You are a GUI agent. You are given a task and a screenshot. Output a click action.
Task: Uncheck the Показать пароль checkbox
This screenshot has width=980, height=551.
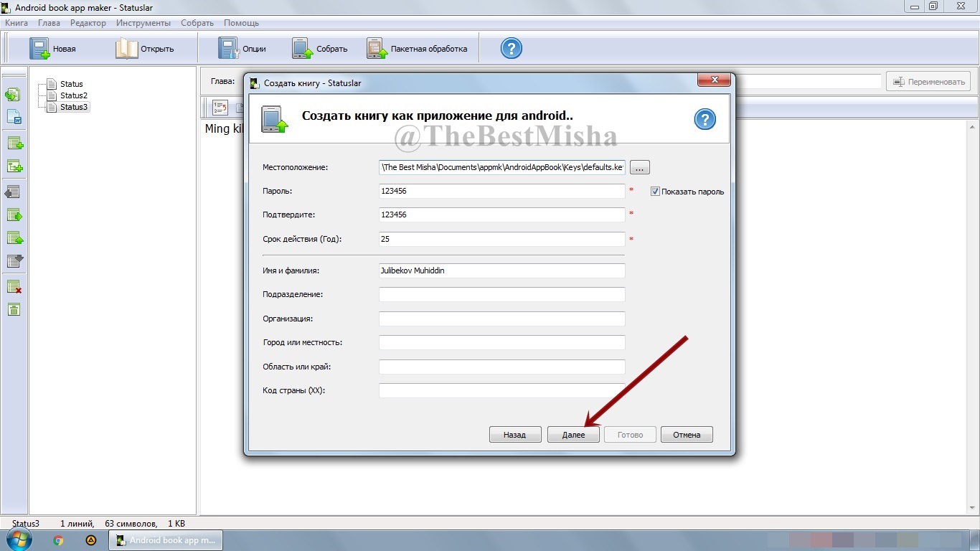click(x=655, y=192)
